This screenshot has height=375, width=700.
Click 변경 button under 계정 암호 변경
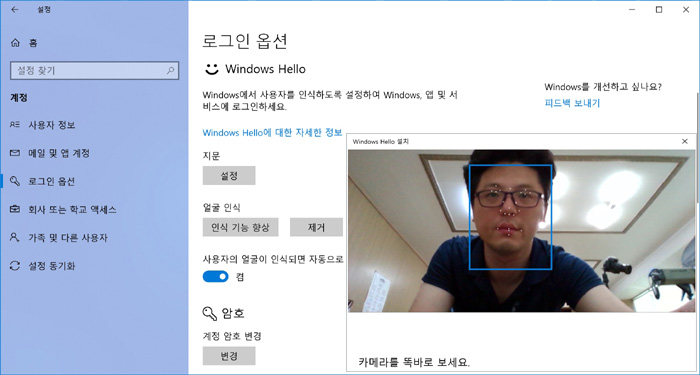[229, 356]
